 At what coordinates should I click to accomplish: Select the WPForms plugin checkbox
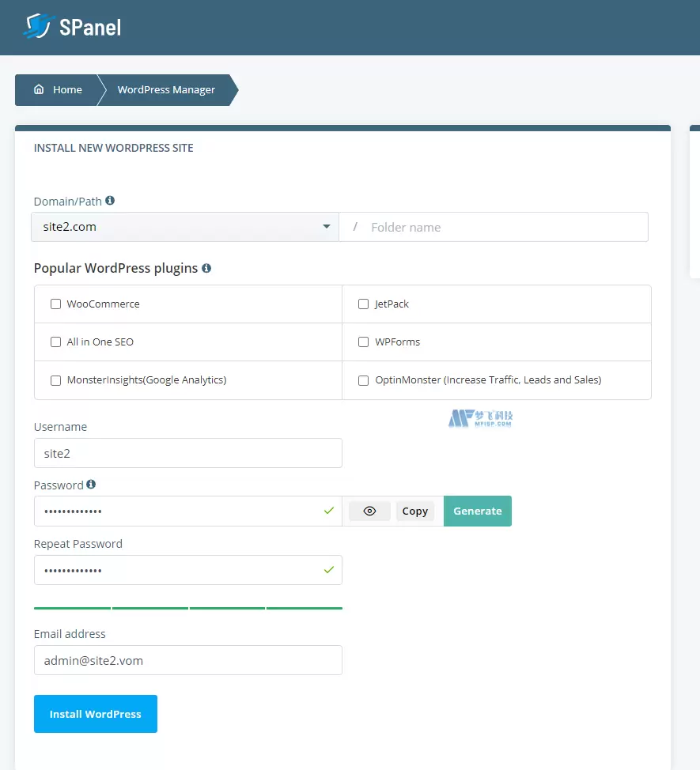(x=364, y=342)
